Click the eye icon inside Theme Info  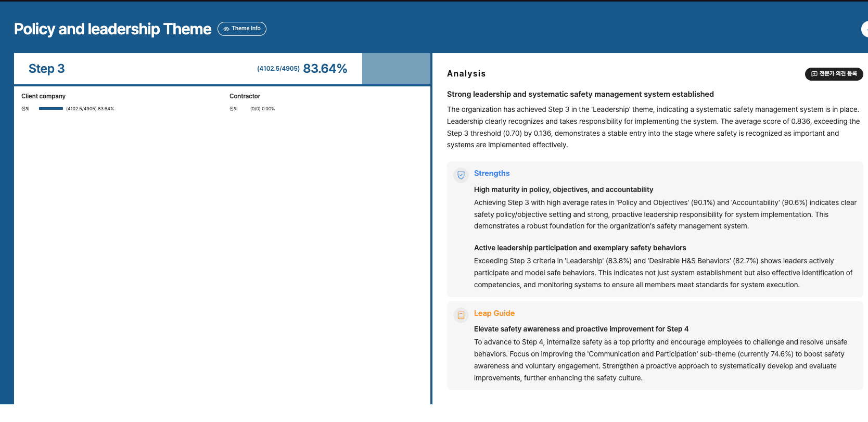coord(226,29)
